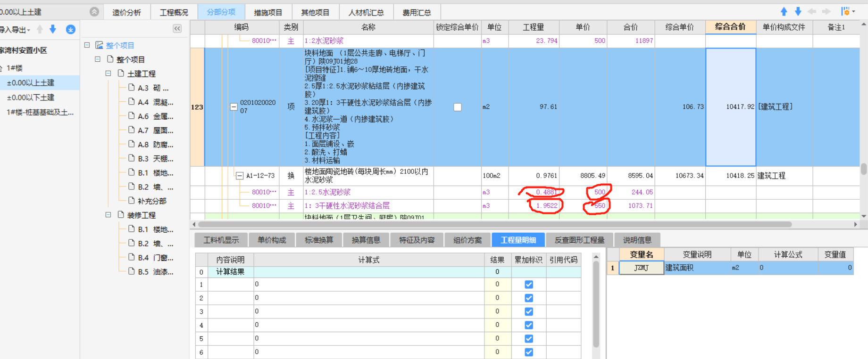Click the blue up arrow at top right

click(x=784, y=11)
